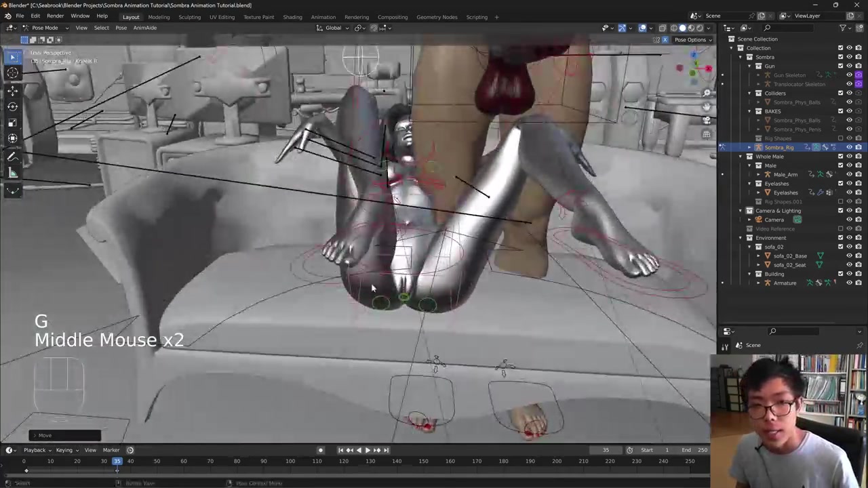The image size is (868, 488).
Task: Click the End frame field showing 250
Action: (x=696, y=450)
